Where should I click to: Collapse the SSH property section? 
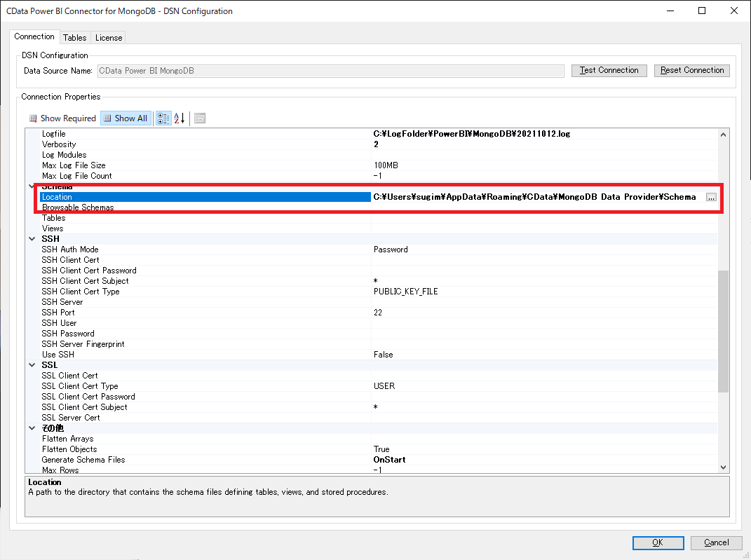click(32, 238)
